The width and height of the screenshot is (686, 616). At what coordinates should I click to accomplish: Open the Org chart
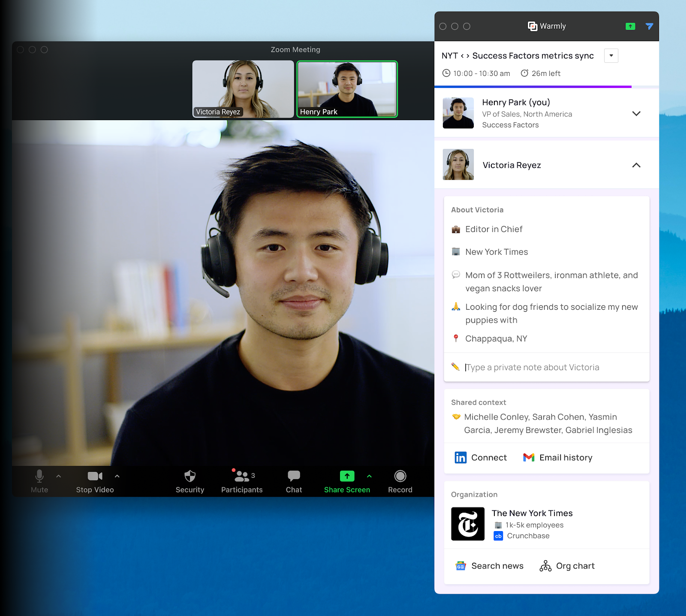click(x=567, y=566)
